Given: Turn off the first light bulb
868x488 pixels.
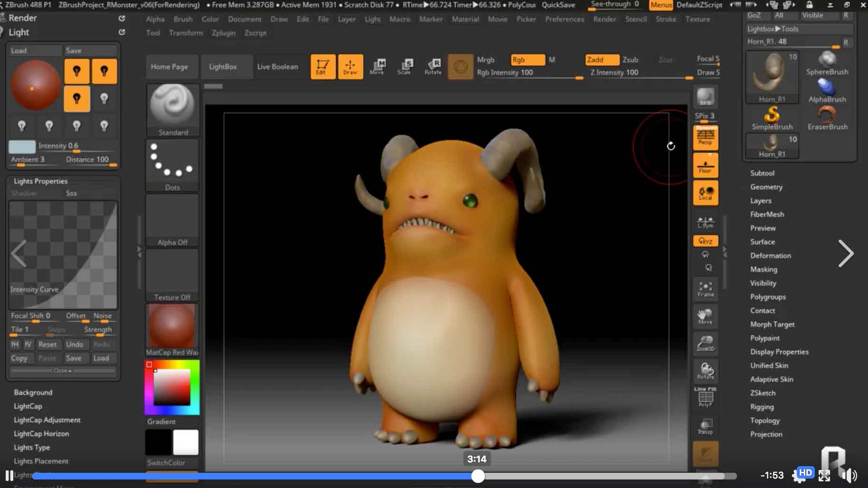Looking at the screenshot, I should (76, 71).
